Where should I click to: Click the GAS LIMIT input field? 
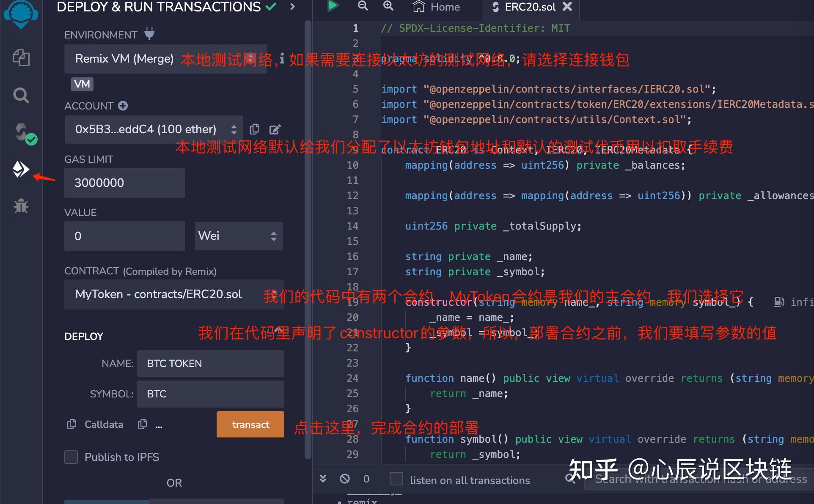(124, 183)
